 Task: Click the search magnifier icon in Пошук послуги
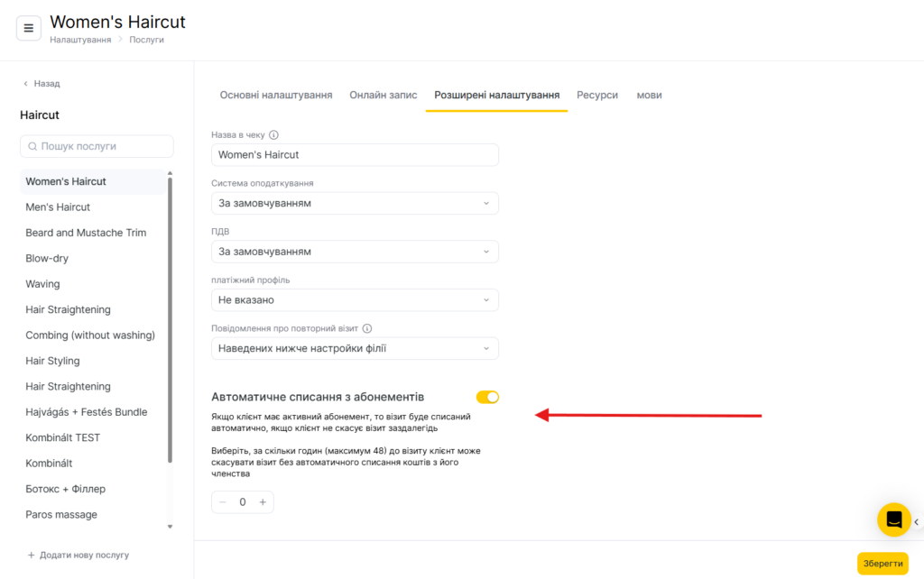(x=32, y=146)
